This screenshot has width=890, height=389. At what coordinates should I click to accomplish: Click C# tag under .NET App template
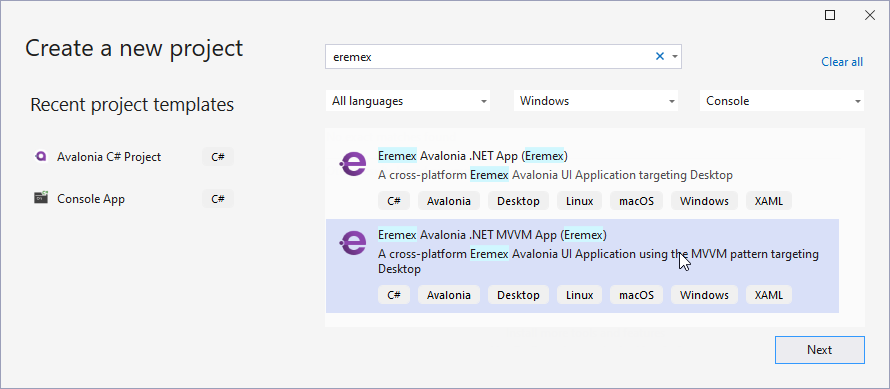(394, 201)
